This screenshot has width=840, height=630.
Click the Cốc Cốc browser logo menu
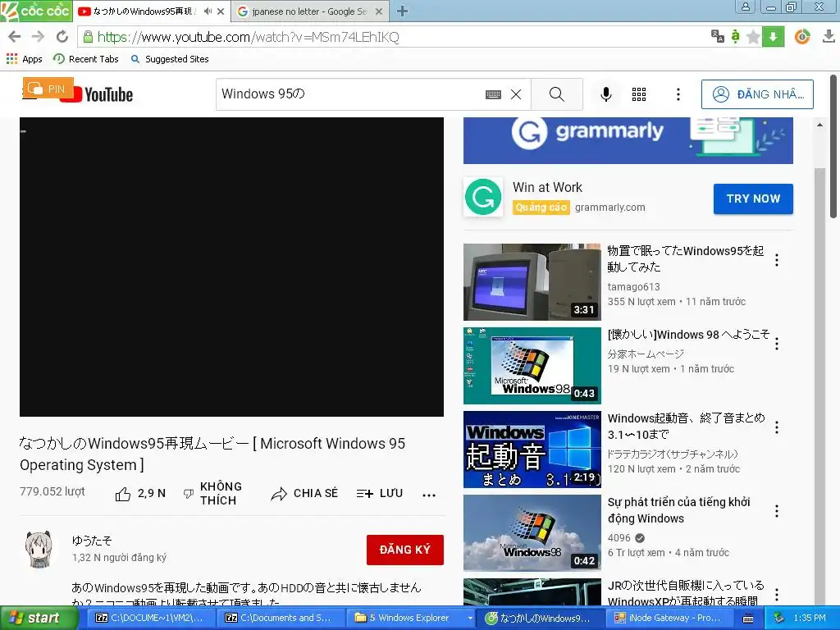tap(36, 11)
